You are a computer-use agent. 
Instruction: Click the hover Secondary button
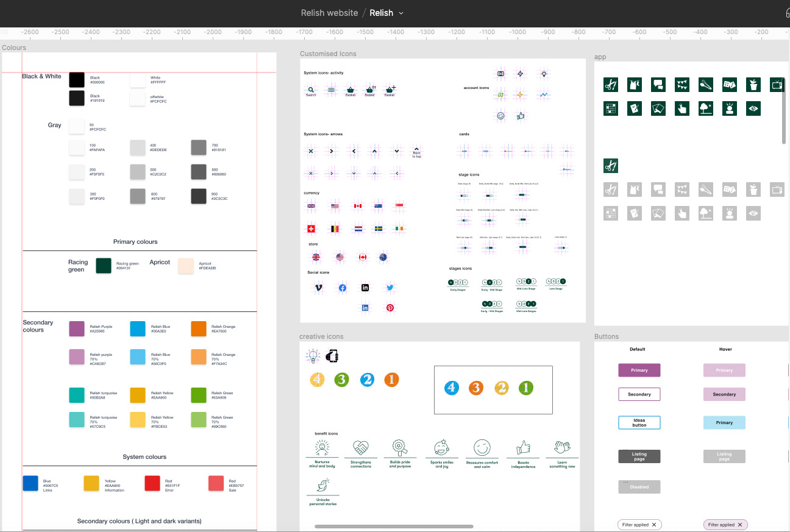(x=724, y=394)
